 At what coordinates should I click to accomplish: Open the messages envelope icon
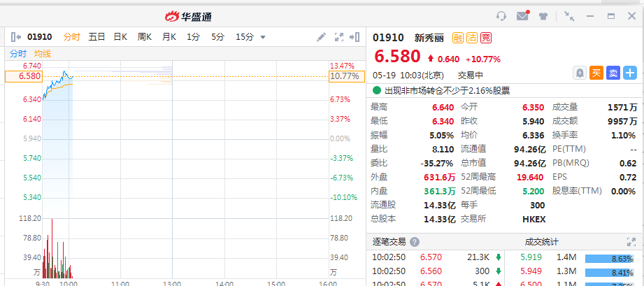523,16
